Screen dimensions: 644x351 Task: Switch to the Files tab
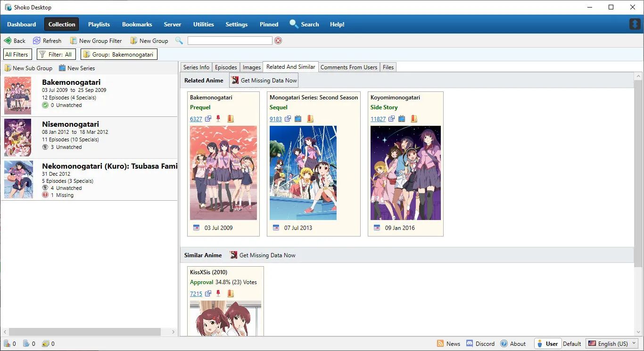388,67
